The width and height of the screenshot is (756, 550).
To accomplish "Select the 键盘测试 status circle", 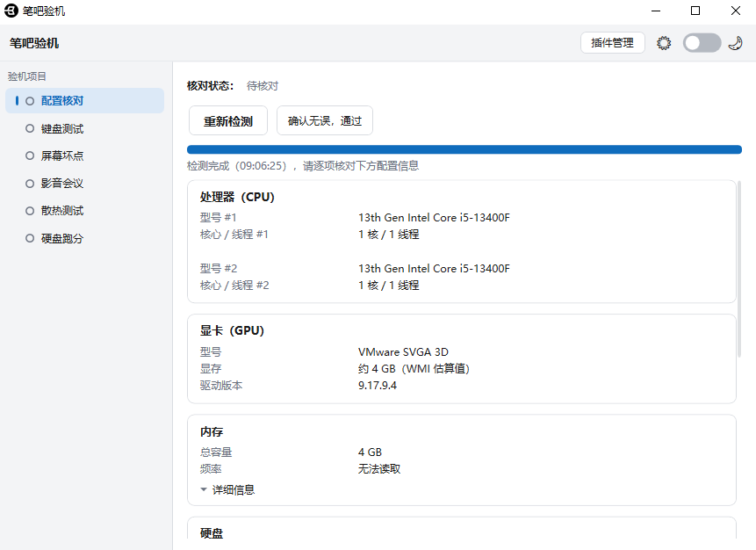I will click(x=30, y=128).
